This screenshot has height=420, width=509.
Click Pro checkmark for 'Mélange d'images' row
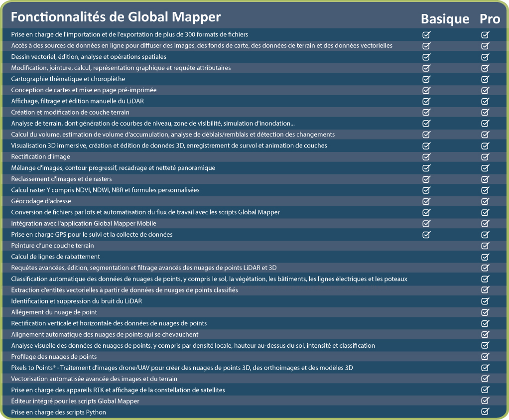[x=485, y=168]
